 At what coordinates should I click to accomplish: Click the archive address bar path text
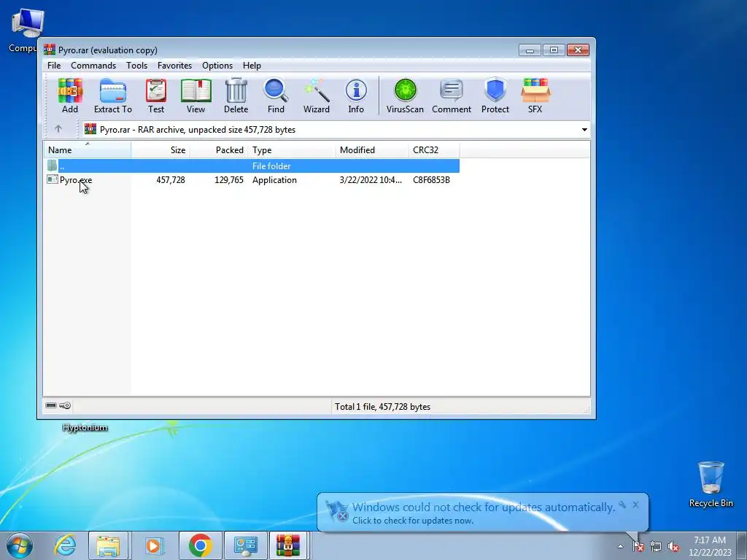(197, 130)
